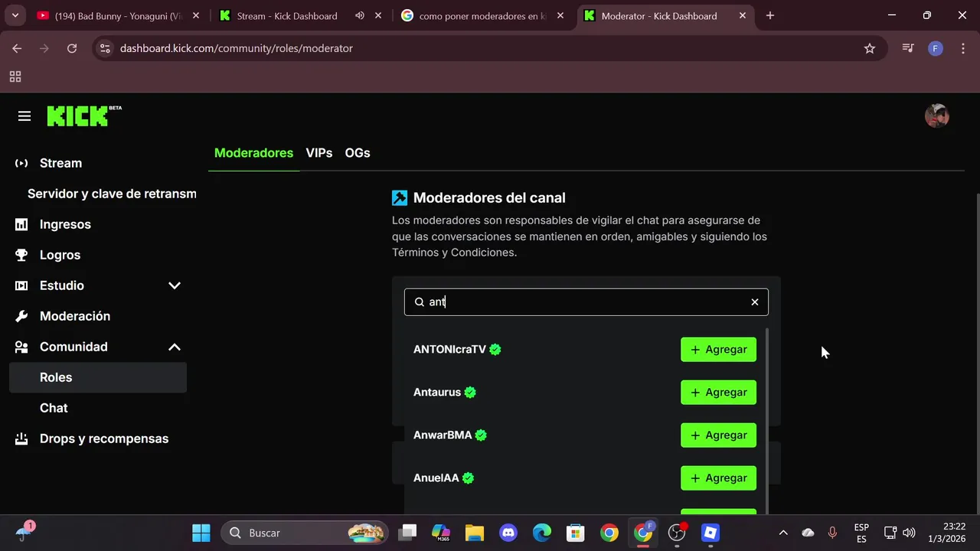Open Moderación in the sidebar

coord(98,316)
